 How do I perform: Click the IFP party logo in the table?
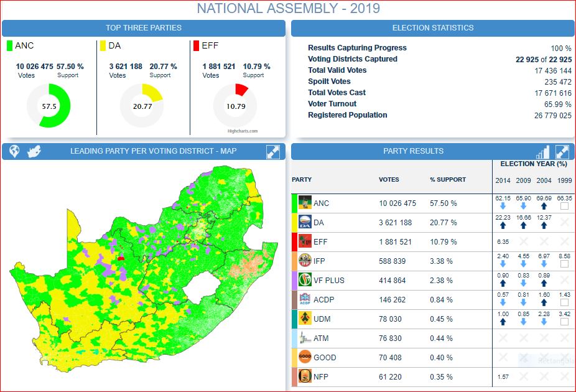click(305, 261)
